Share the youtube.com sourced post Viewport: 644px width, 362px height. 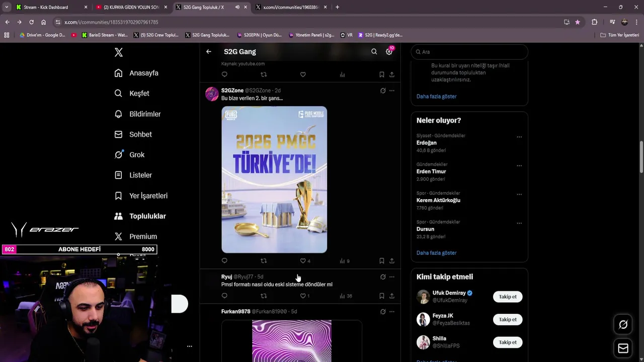click(x=392, y=74)
